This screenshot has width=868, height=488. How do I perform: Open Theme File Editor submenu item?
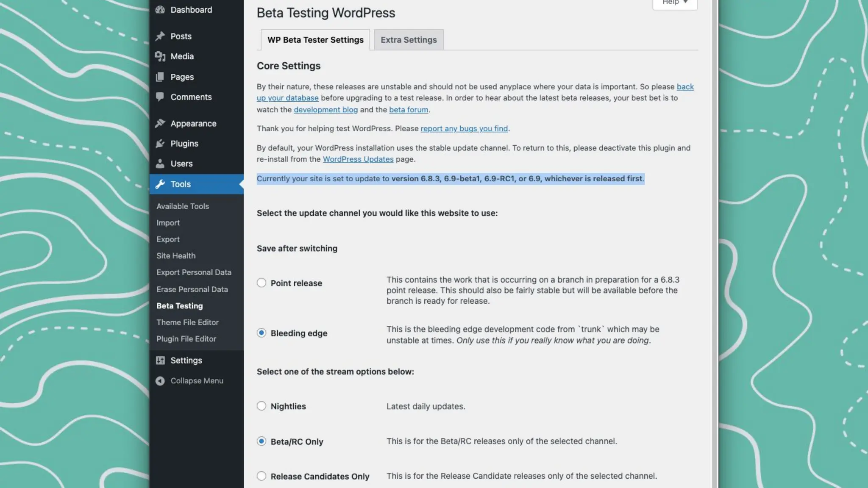[187, 322]
